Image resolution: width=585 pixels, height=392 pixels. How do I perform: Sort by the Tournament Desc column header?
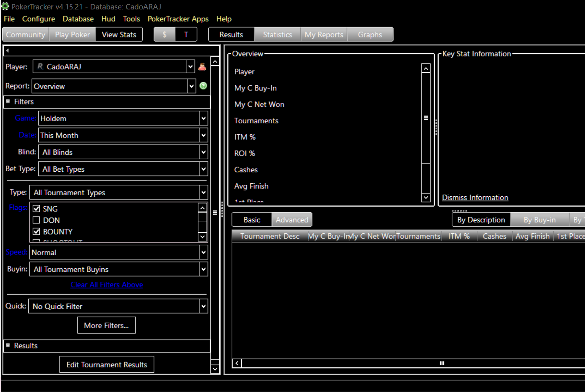270,236
